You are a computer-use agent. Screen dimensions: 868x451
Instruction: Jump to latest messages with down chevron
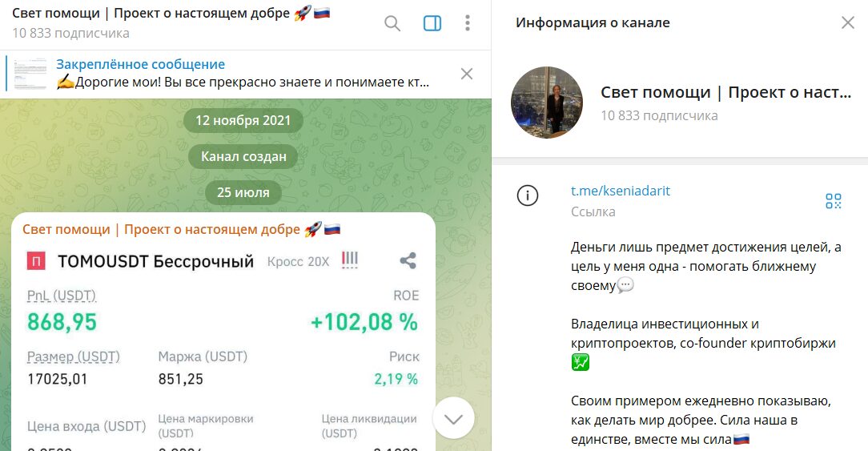(453, 418)
